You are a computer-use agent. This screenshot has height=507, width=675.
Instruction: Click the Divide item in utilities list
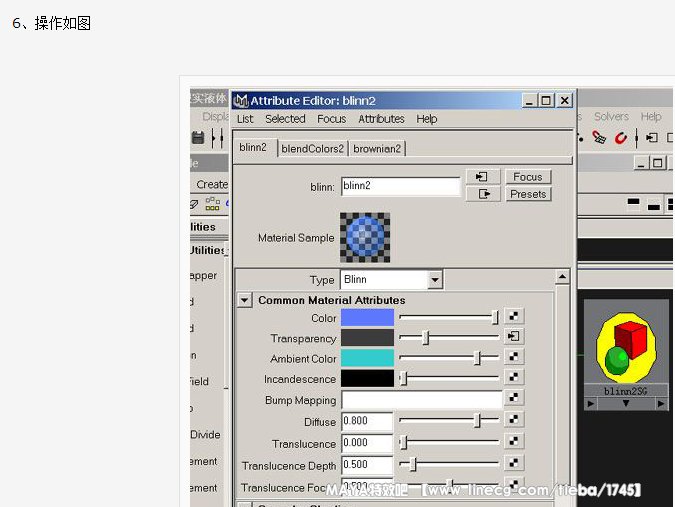pyautogui.click(x=205, y=435)
